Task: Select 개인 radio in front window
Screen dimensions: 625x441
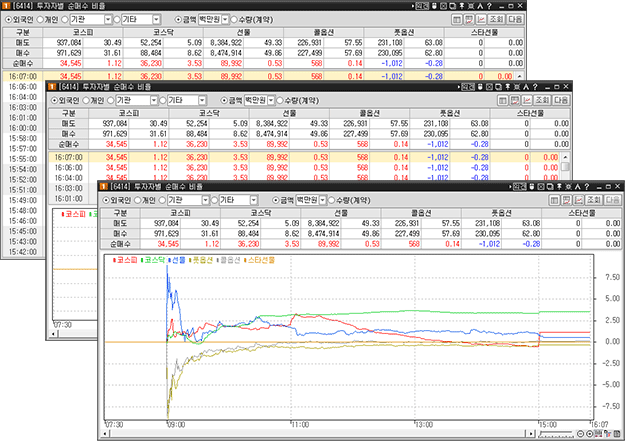Action: point(138,200)
